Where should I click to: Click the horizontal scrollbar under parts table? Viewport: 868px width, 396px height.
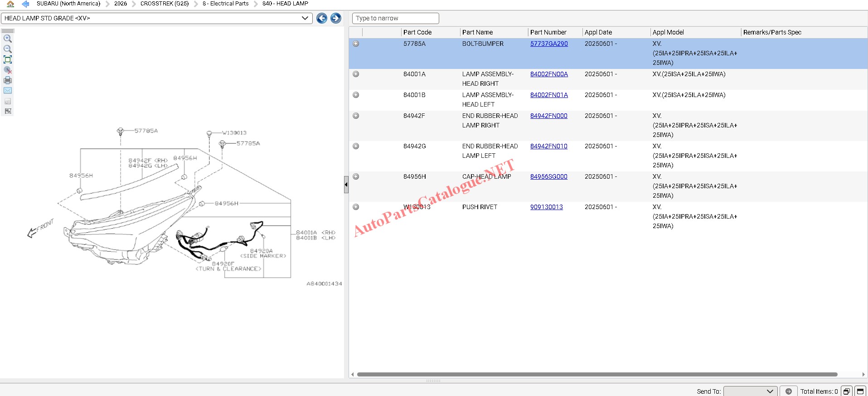pyautogui.click(x=596, y=375)
